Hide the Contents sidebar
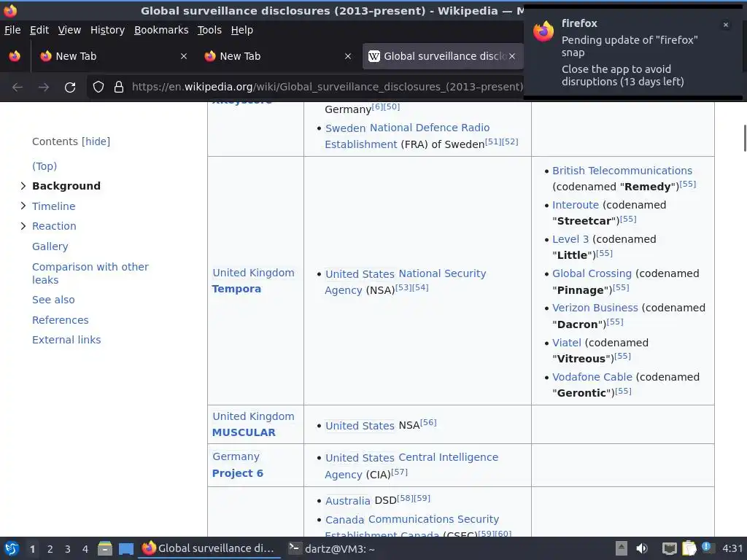747x560 pixels. point(96,141)
